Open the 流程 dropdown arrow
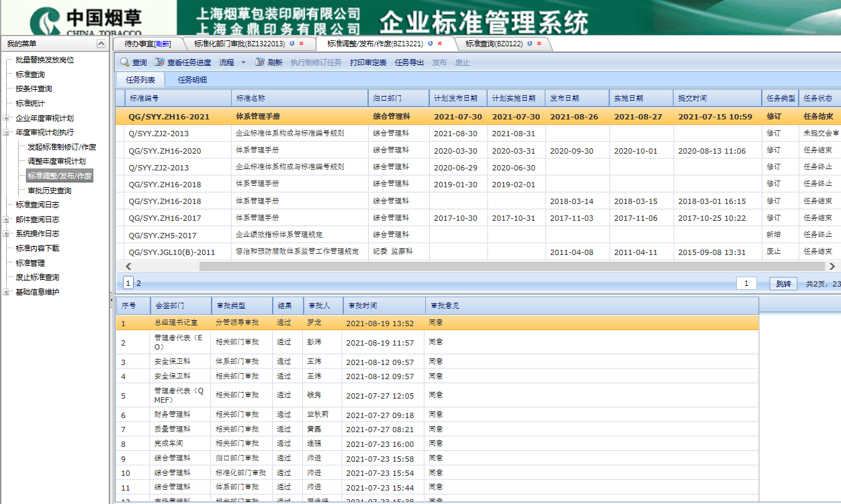The width and height of the screenshot is (841, 504). [x=243, y=62]
